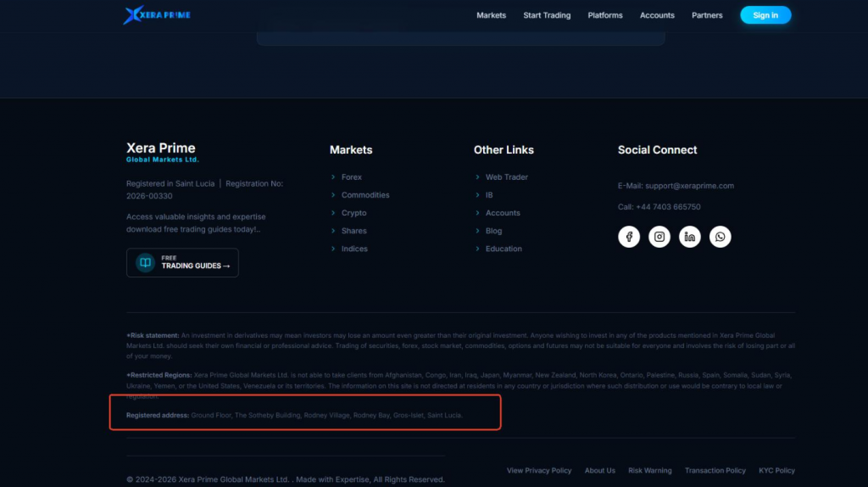Screen dimensions: 868x487
Task: Click the Risk statement paragraph
Action: (x=460, y=345)
